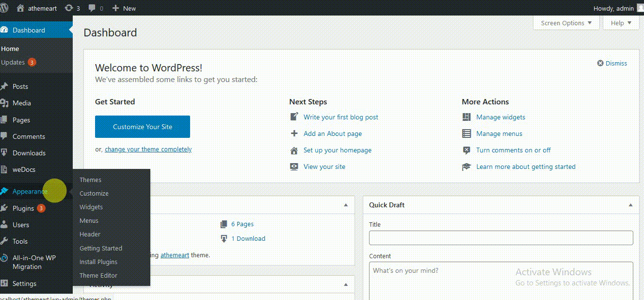The width and height of the screenshot is (644, 300).
Task: Choose Customize from the Appearance flyout
Action: point(94,193)
